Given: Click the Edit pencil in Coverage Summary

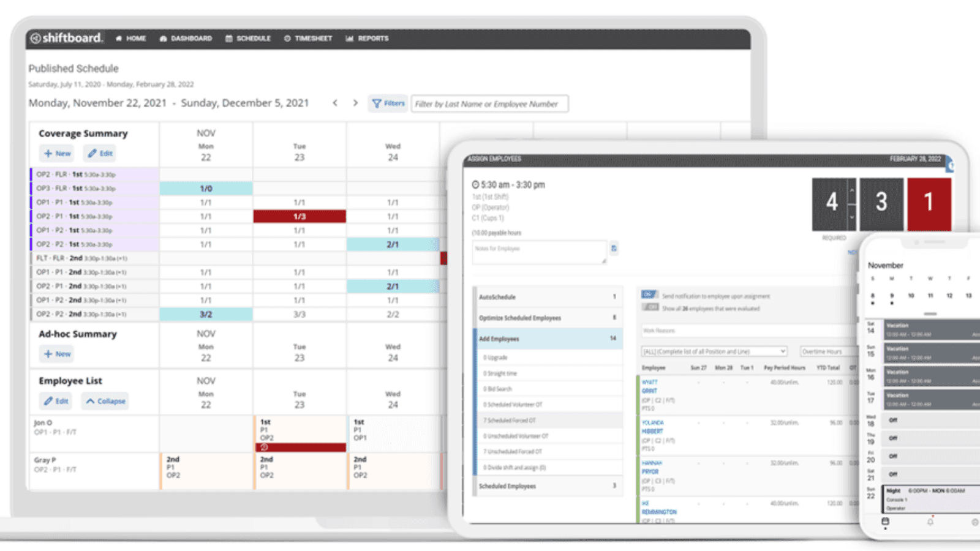Looking at the screenshot, I should point(99,153).
